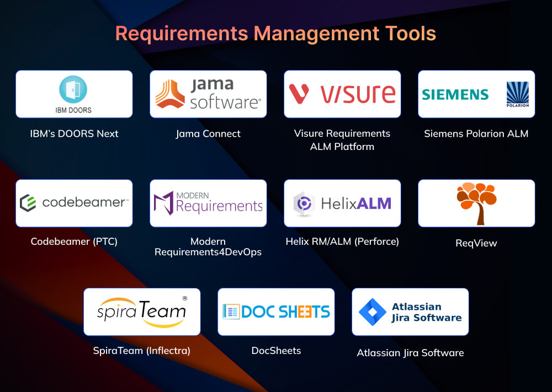Click the "IBM's DOORS Next" caption
Viewport: 552px width, 392px height.
pyautogui.click(x=74, y=133)
